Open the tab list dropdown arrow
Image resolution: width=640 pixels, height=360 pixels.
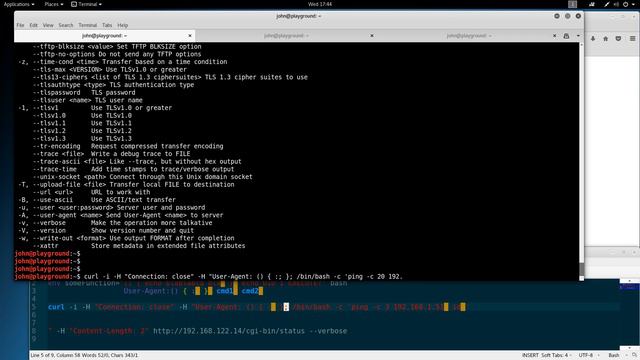[x=578, y=36]
